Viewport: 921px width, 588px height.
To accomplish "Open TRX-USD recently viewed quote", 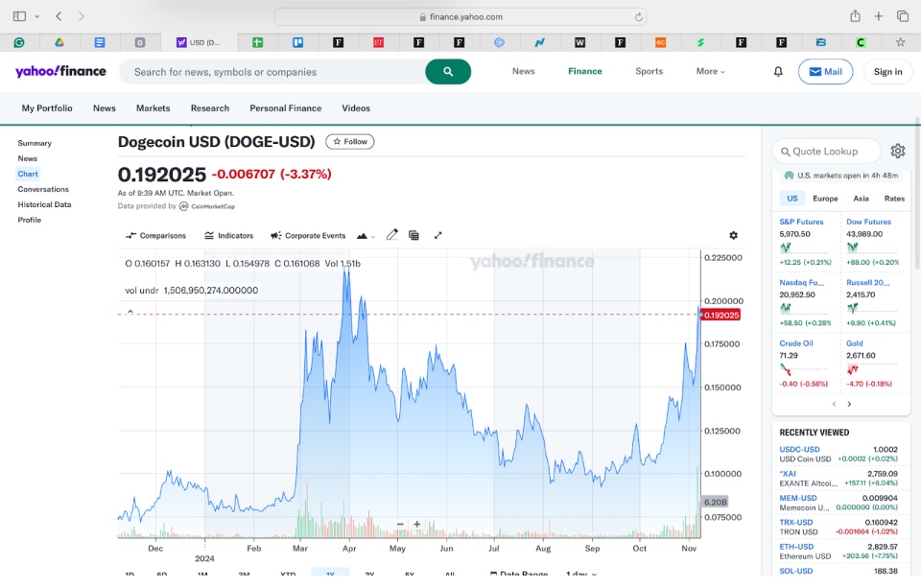I will [796, 522].
